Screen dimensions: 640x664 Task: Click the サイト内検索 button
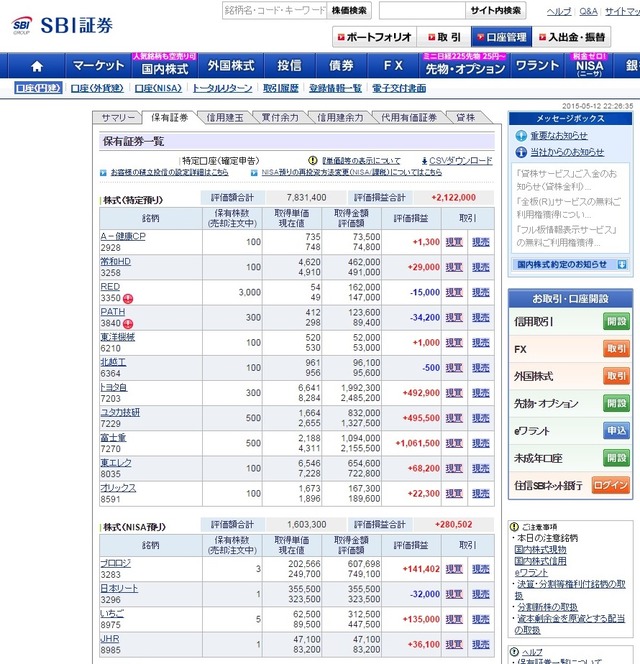click(x=496, y=10)
